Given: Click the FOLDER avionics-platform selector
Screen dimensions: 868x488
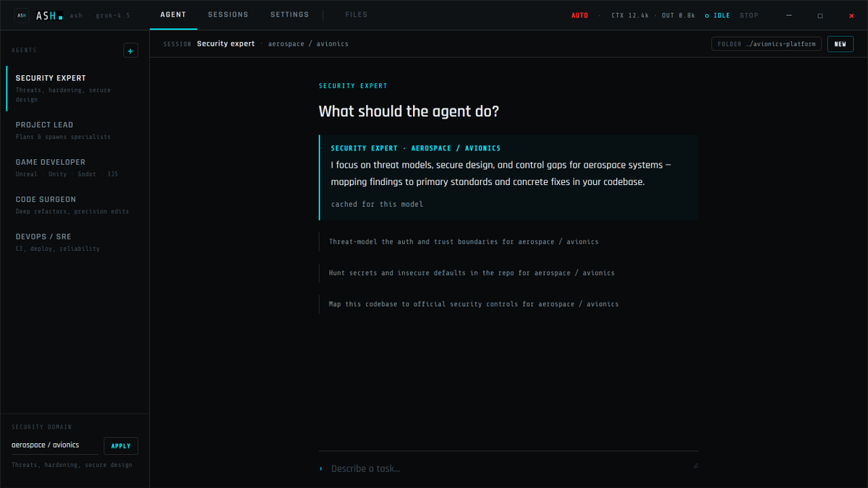Looking at the screenshot, I should click(x=767, y=44).
